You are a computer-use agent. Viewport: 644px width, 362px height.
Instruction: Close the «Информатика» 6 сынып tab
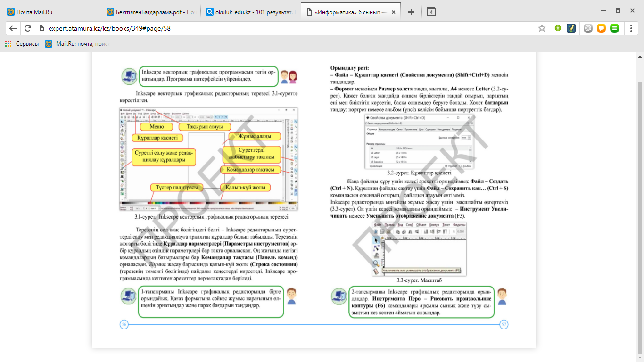394,12
